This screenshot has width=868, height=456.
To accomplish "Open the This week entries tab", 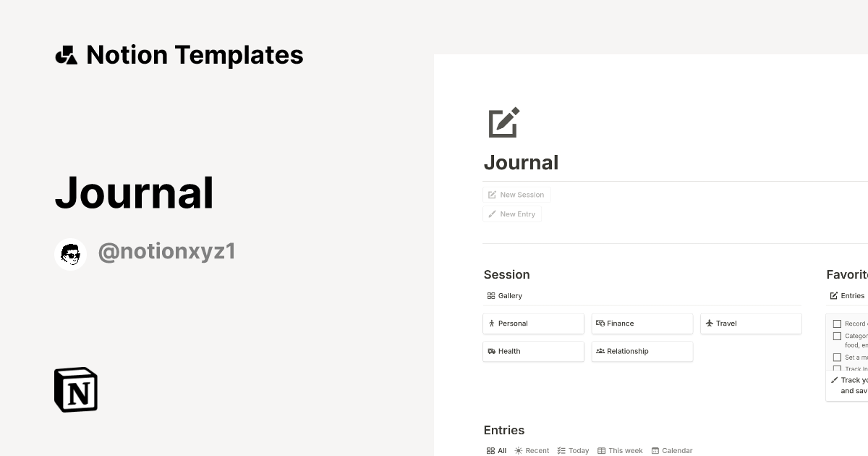I will (620, 450).
